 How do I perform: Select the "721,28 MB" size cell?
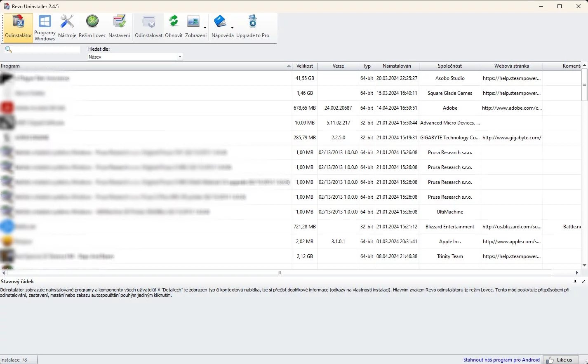coord(305,227)
